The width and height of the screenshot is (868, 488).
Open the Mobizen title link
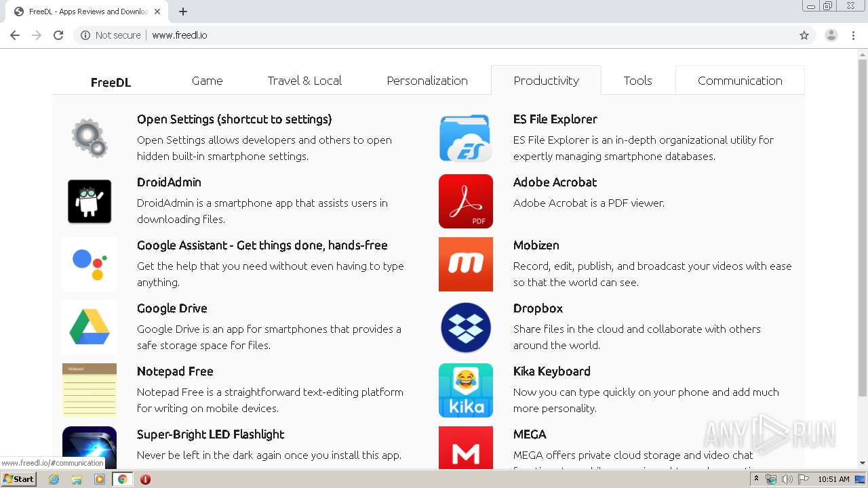tap(536, 245)
